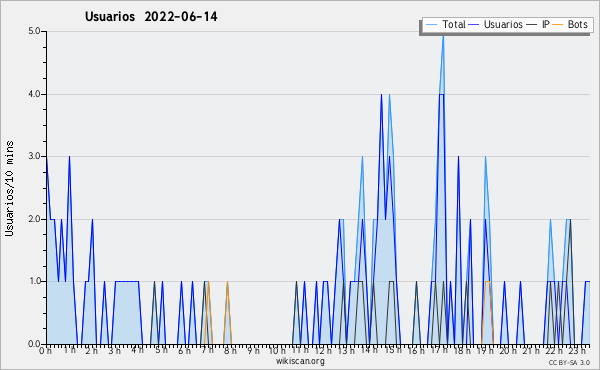600x370 pixels.
Task: Click the x-axis label '7 h'
Action: 207,350
